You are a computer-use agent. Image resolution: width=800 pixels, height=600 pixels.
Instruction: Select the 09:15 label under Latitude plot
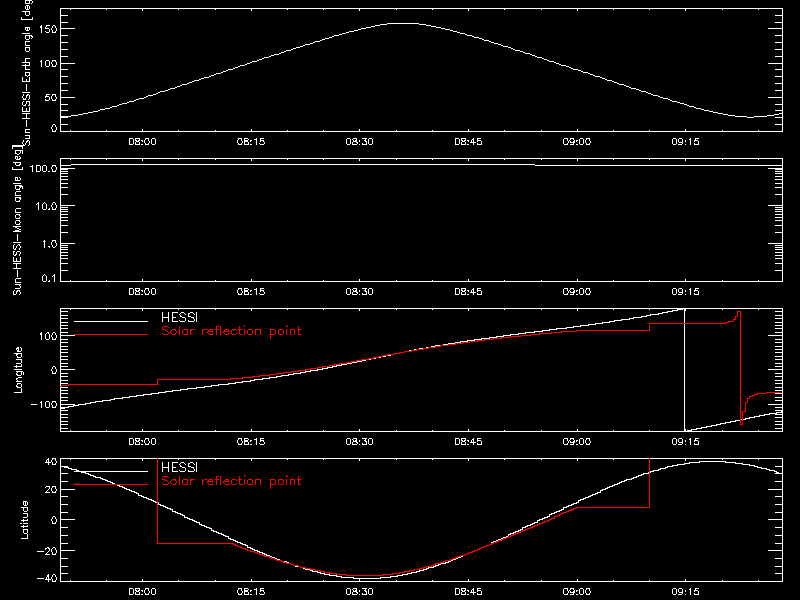click(x=686, y=592)
